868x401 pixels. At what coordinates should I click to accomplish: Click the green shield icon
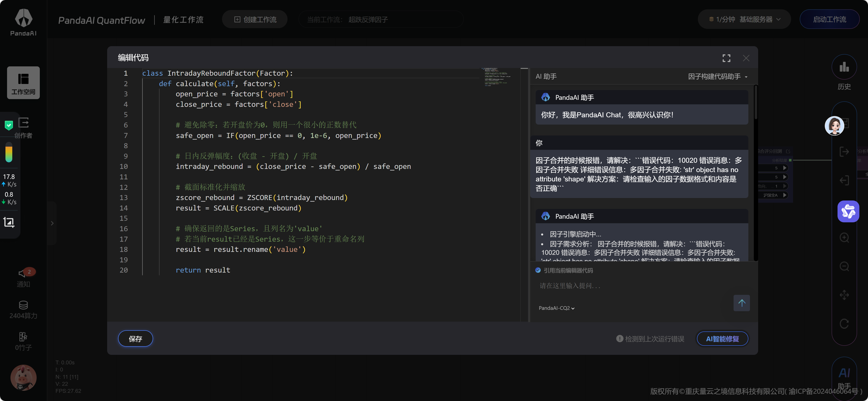pyautogui.click(x=9, y=125)
